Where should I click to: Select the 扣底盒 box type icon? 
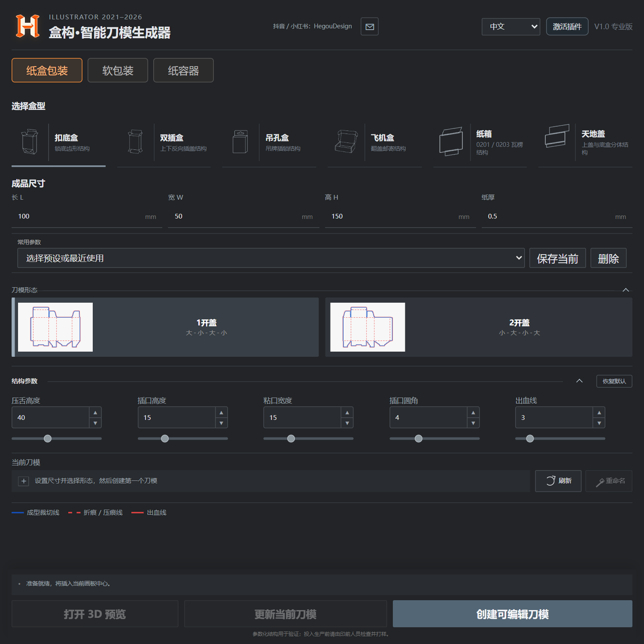[x=30, y=142]
